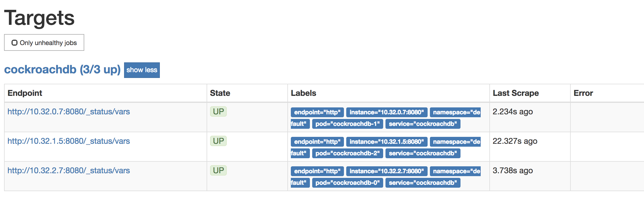The image size is (644, 205).
Task: Open the 10.32.1.5:8080 status vars endpoint
Action: coord(69,141)
